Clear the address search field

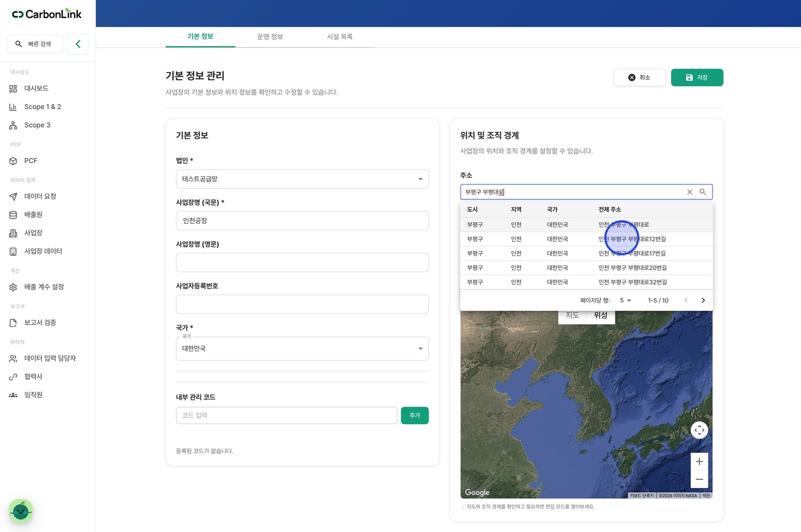click(690, 192)
